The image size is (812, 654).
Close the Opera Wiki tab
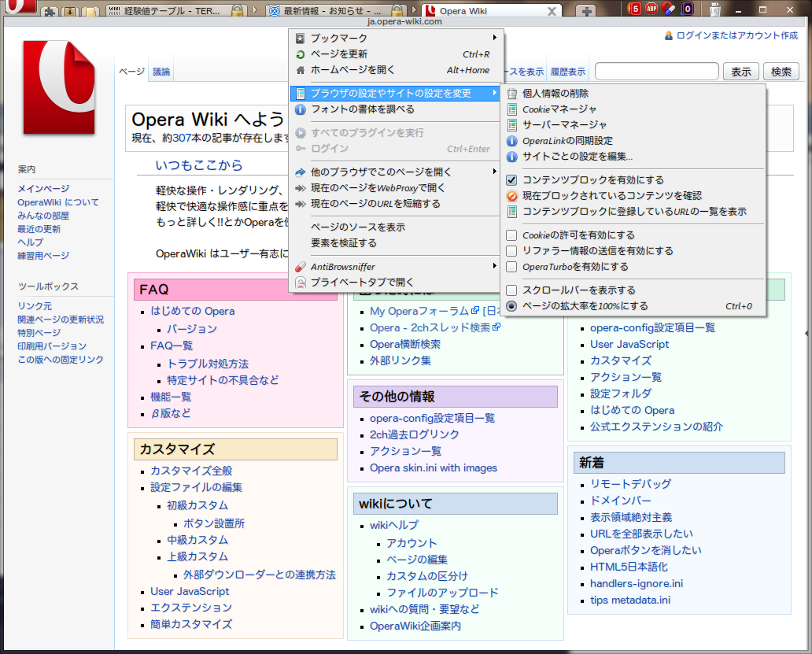click(x=552, y=11)
